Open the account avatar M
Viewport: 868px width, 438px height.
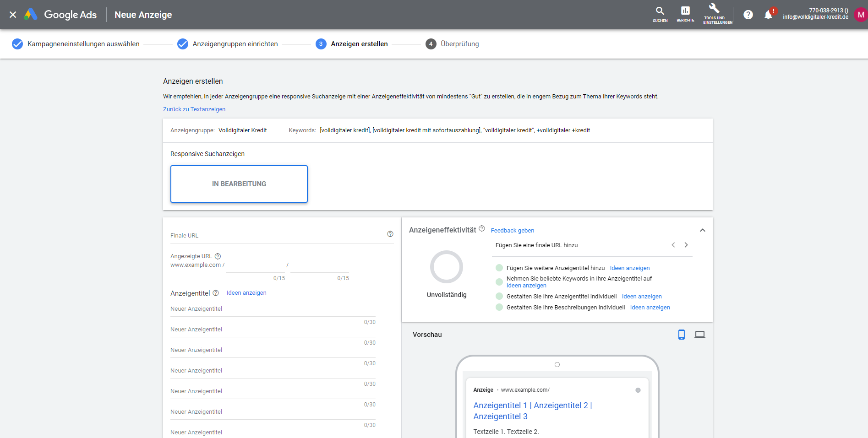[861, 15]
